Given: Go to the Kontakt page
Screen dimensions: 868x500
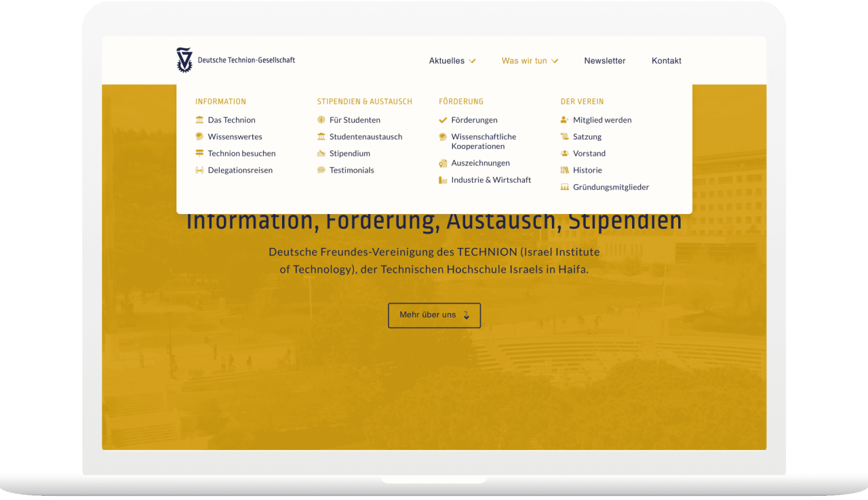Looking at the screenshot, I should pyautogui.click(x=667, y=61).
